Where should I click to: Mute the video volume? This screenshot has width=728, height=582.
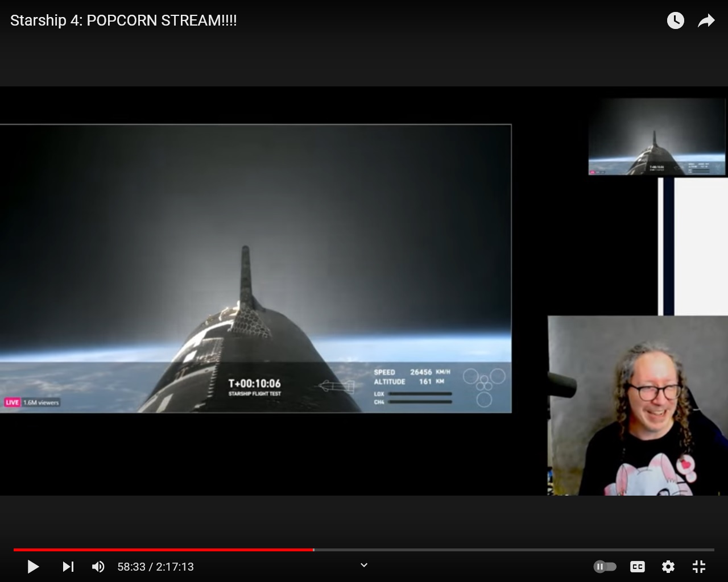click(98, 567)
